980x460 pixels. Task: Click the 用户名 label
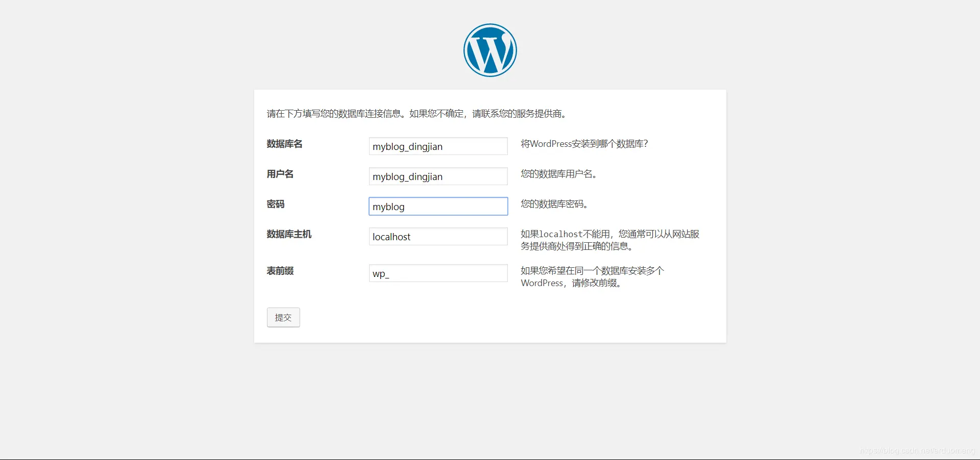pyautogui.click(x=280, y=174)
